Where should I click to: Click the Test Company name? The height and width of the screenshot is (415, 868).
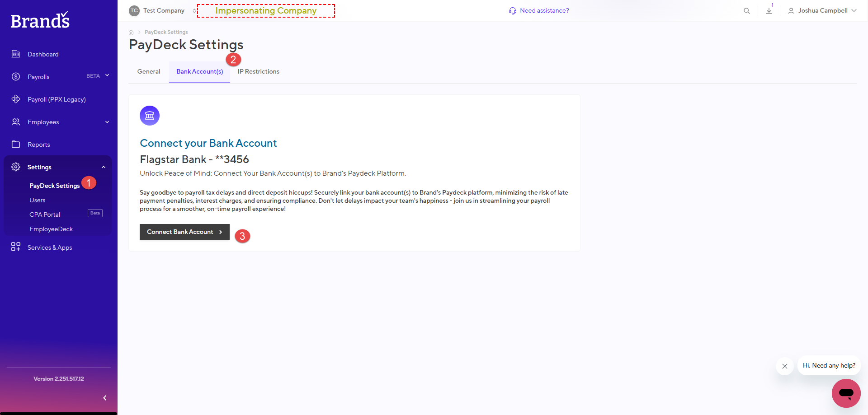pyautogui.click(x=164, y=11)
